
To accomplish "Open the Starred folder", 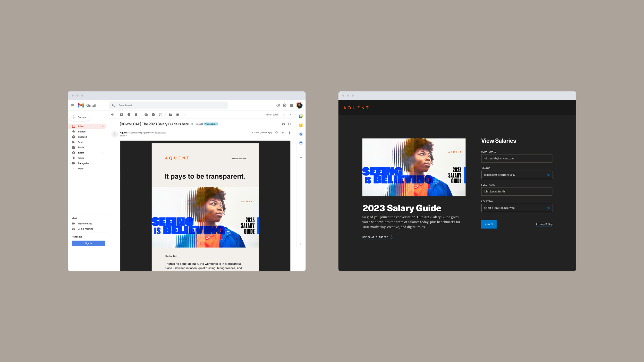I will pyautogui.click(x=82, y=132).
